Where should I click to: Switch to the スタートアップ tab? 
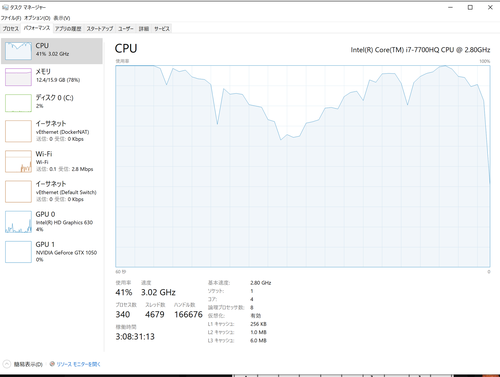(100, 29)
